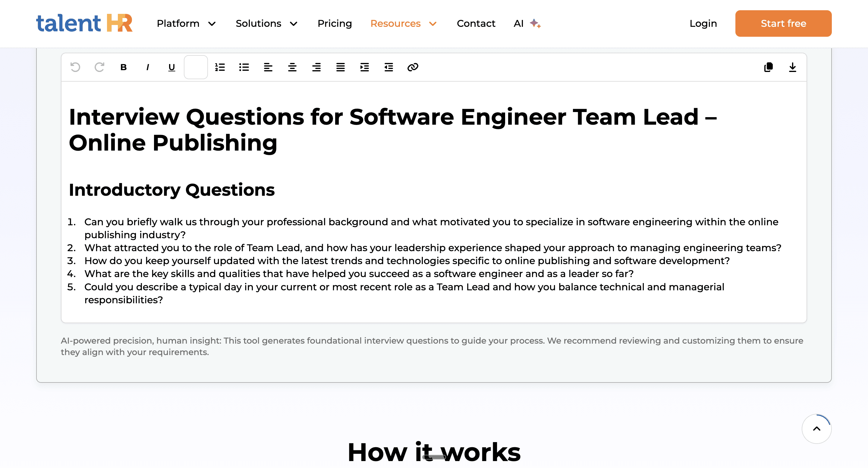Go to the Contact menu item
Image resolution: width=868 pixels, height=468 pixels.
click(x=476, y=23)
